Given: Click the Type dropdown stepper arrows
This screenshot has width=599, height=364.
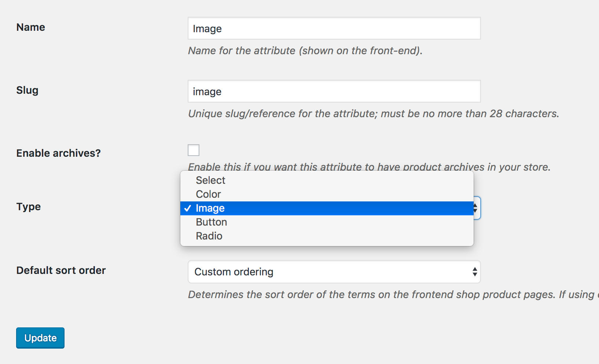Looking at the screenshot, I should click(475, 208).
